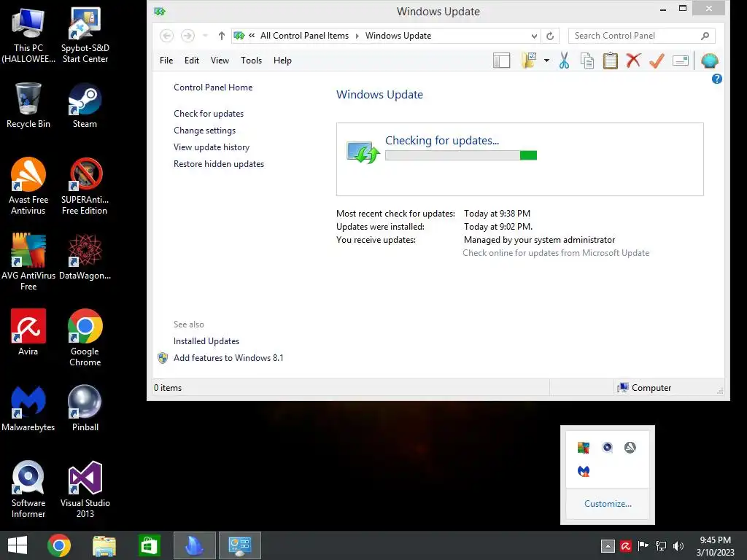This screenshot has height=560, width=747.
Task: Click Check online for updates from Microsoft Update
Action: coord(555,253)
